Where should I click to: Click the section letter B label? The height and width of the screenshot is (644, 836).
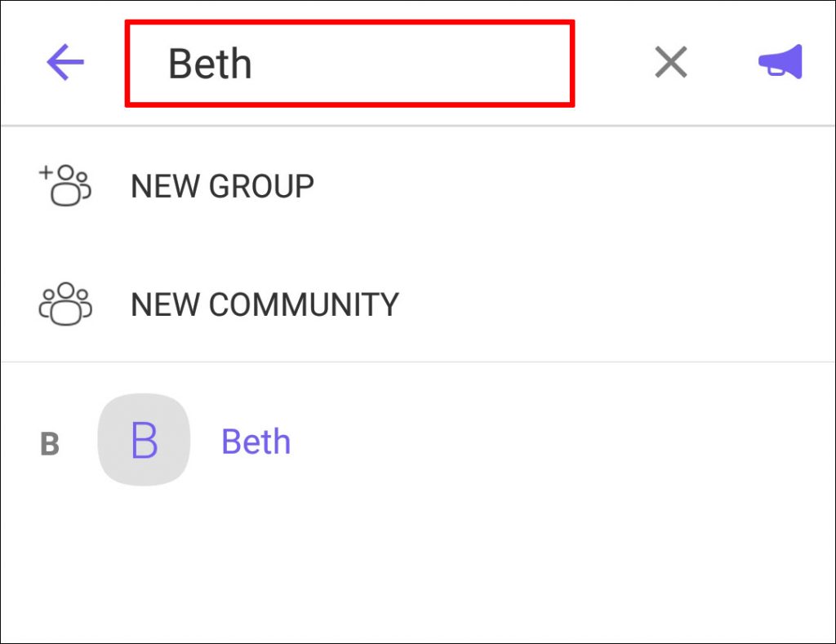[x=51, y=442]
